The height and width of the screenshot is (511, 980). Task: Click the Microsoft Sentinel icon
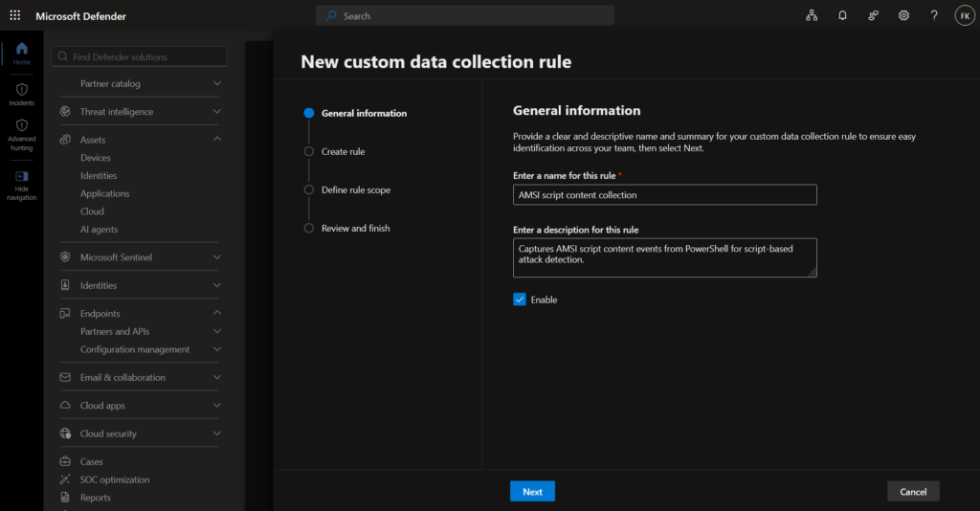(65, 256)
